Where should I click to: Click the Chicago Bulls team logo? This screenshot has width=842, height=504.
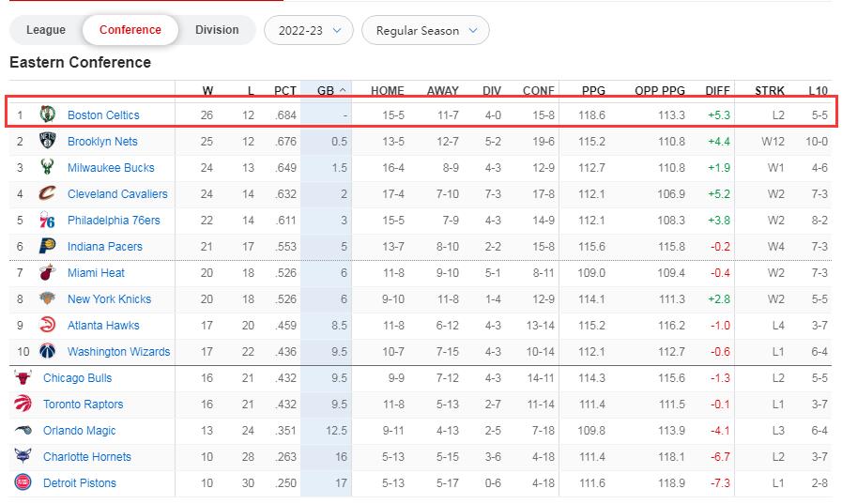(23, 377)
